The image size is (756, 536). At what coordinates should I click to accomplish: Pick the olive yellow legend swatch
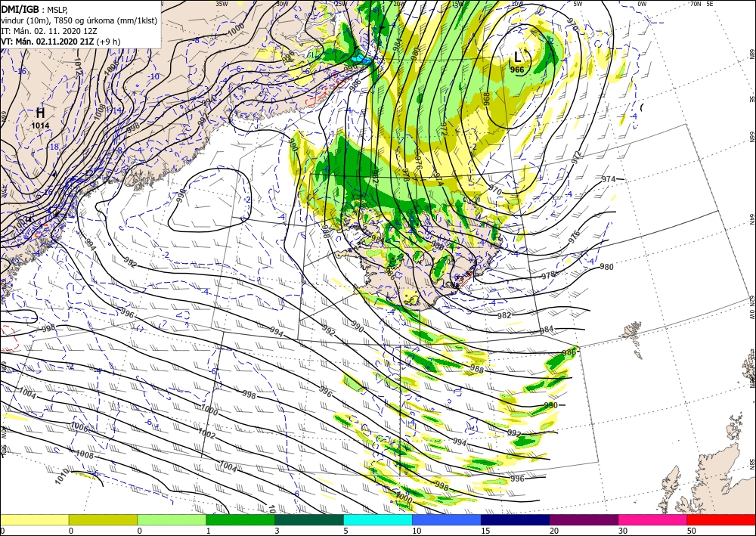click(x=103, y=519)
